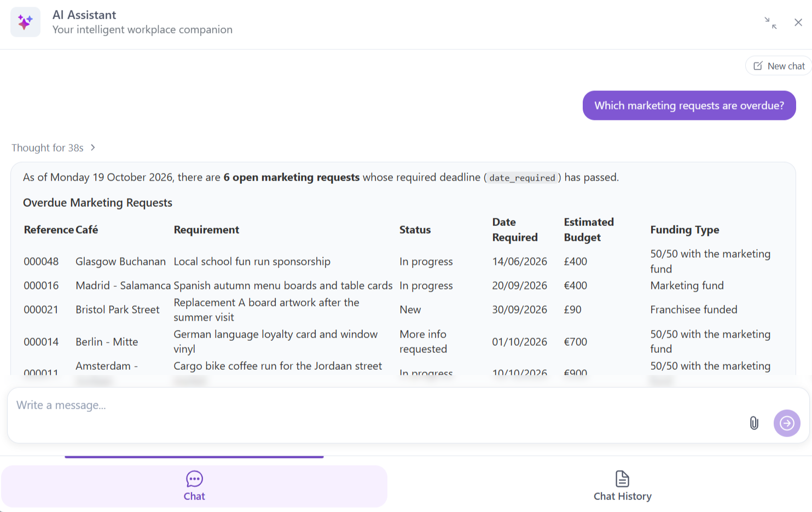Send the message with arrow button
The height and width of the screenshot is (512, 812).
pos(787,423)
